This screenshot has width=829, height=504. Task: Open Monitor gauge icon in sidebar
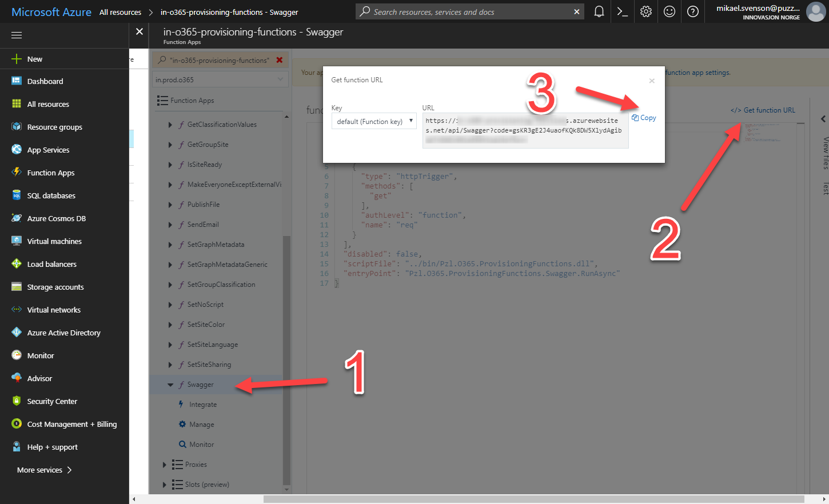17,355
